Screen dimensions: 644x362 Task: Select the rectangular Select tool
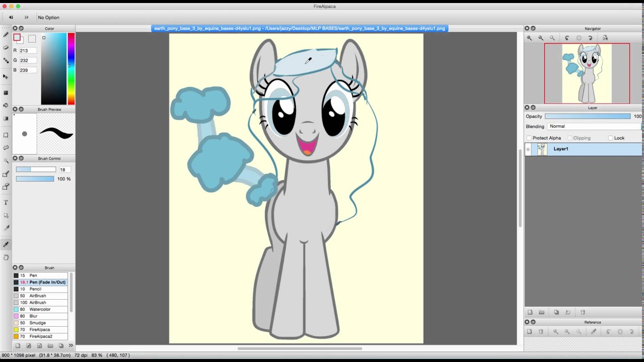tap(6, 135)
